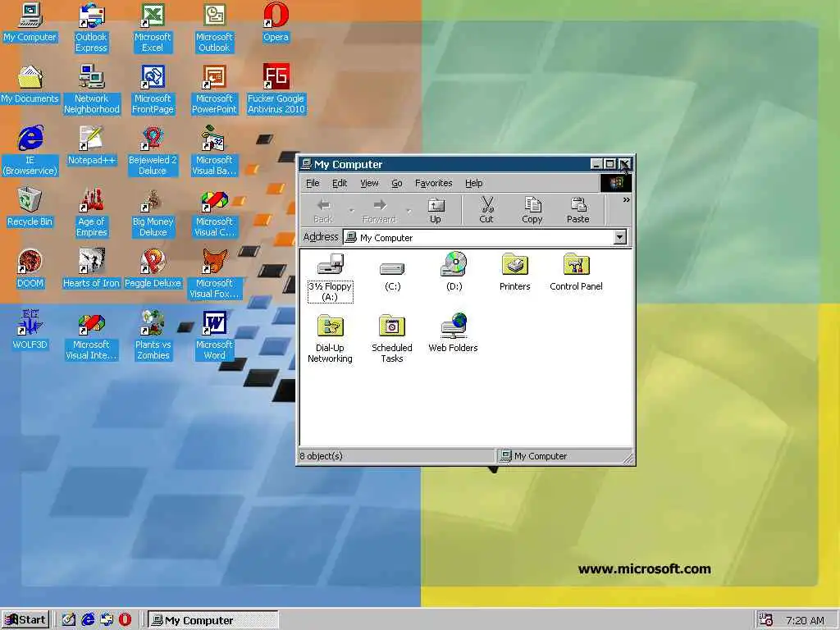Screen dimensions: 840x630
Task: Open the Go menu
Action: pos(396,183)
